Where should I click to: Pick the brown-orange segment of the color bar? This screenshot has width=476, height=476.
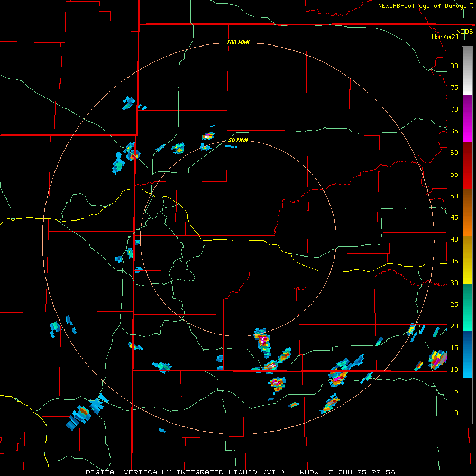pos(467,213)
